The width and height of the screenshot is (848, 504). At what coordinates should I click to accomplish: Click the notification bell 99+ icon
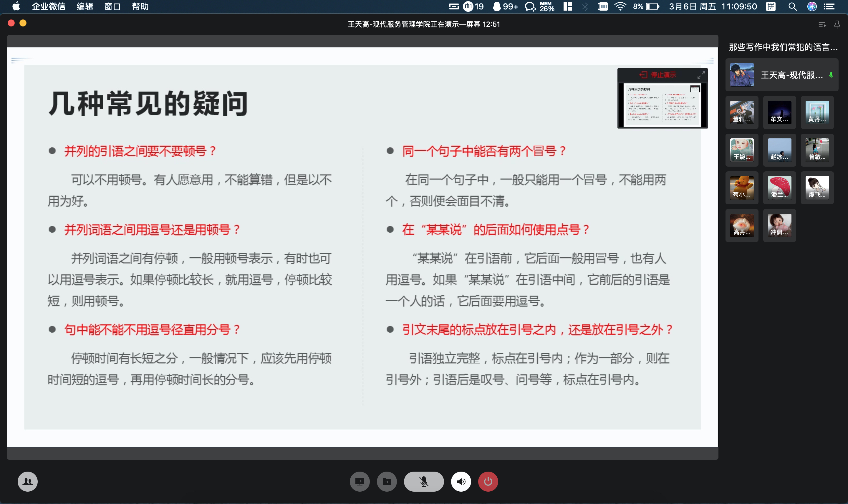[x=505, y=6]
